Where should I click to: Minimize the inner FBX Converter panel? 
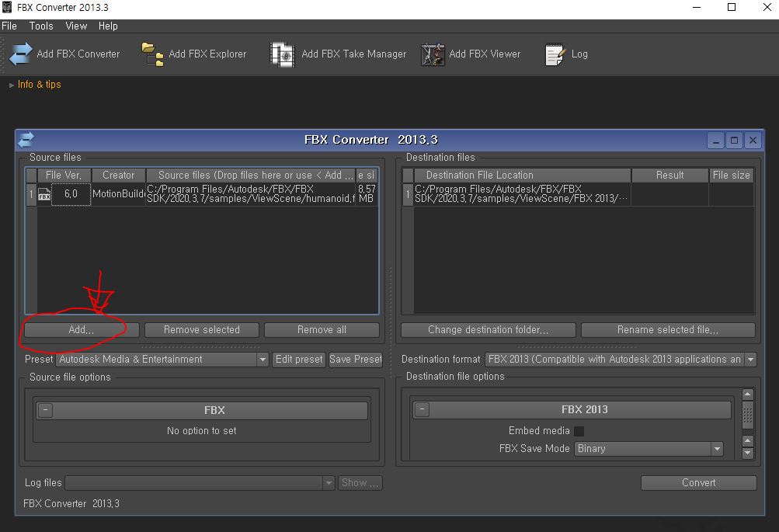coord(716,141)
